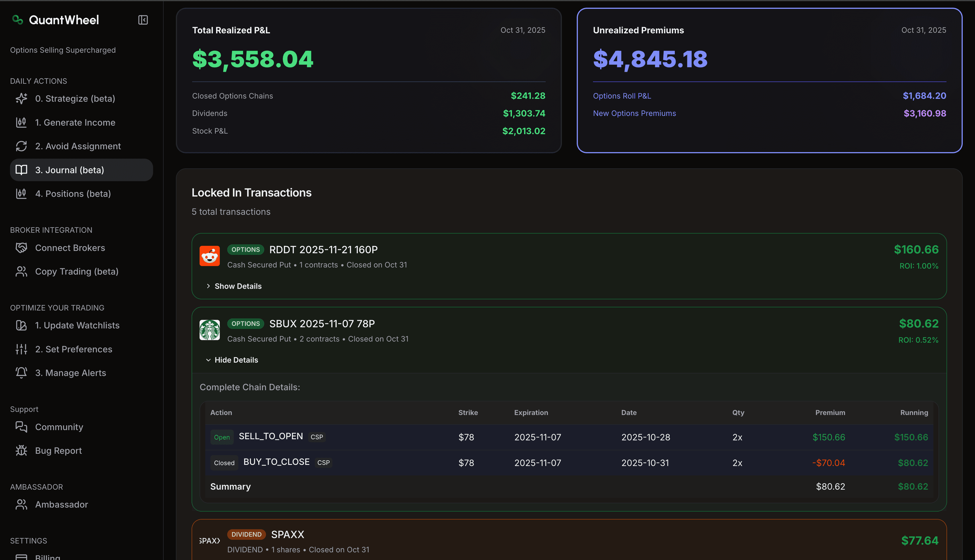Select the Journal book icon
The image size is (975, 560).
(x=21, y=169)
